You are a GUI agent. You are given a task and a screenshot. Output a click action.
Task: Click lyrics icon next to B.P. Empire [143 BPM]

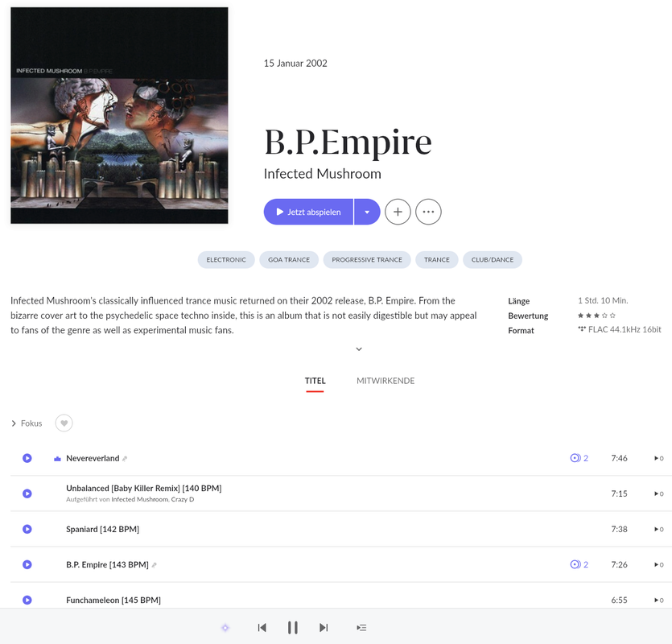155,565
